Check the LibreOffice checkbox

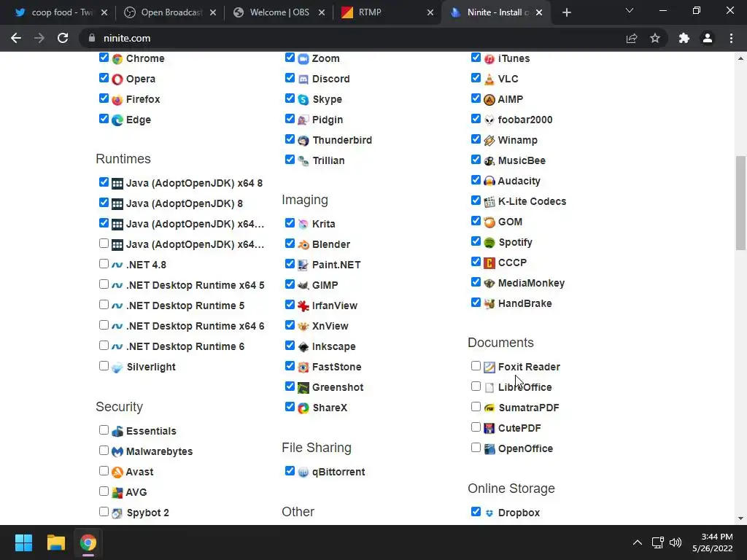coord(476,386)
